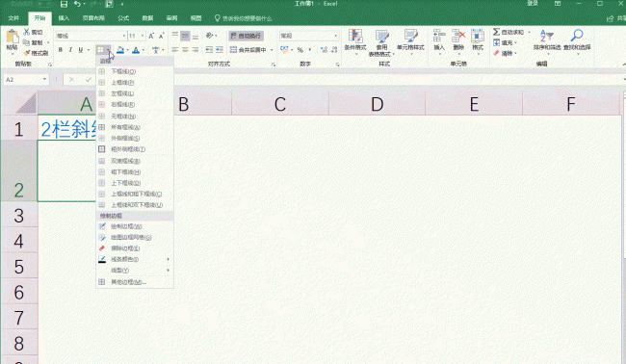This screenshot has width=626, height=364.
Task: Open the Fill (填充) dropdown
Action: pyautogui.click(x=505, y=42)
